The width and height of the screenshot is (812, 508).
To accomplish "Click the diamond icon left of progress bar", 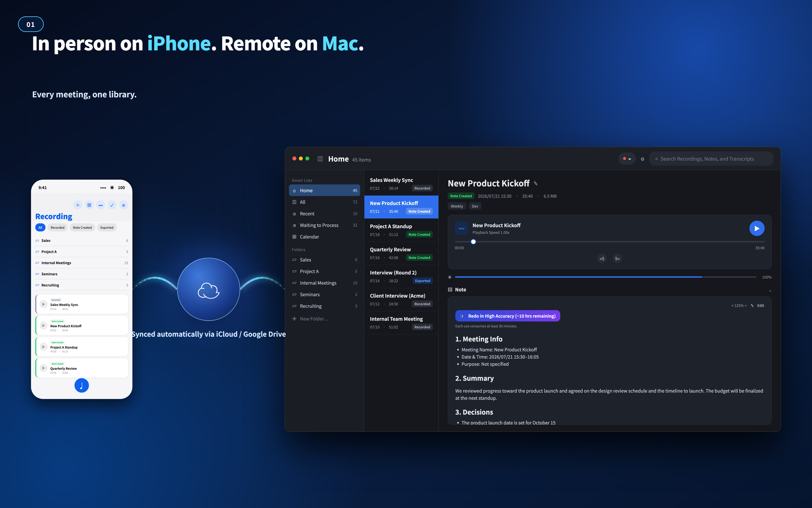I will (x=450, y=277).
